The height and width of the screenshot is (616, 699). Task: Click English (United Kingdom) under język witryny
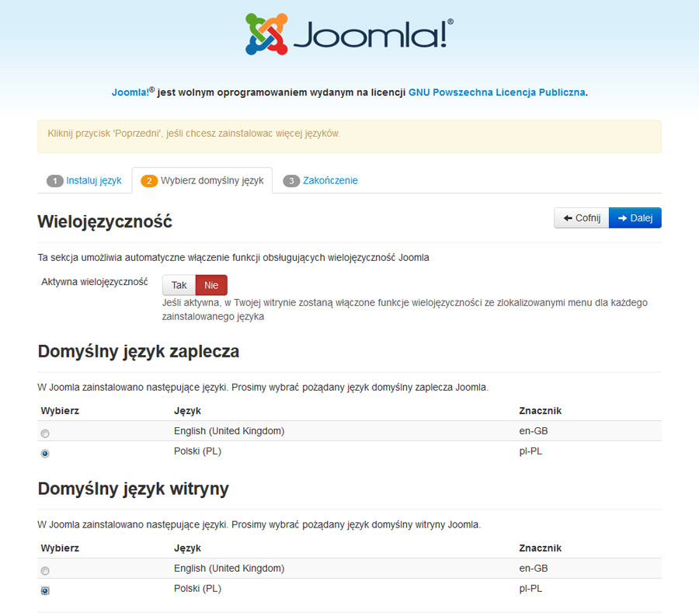point(229,569)
